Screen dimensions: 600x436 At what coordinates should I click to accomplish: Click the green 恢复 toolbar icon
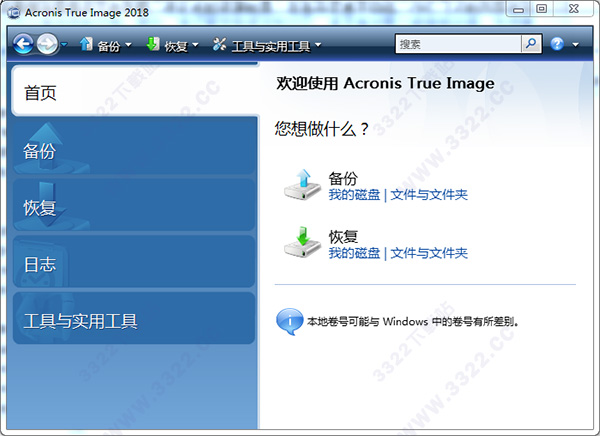point(153,44)
